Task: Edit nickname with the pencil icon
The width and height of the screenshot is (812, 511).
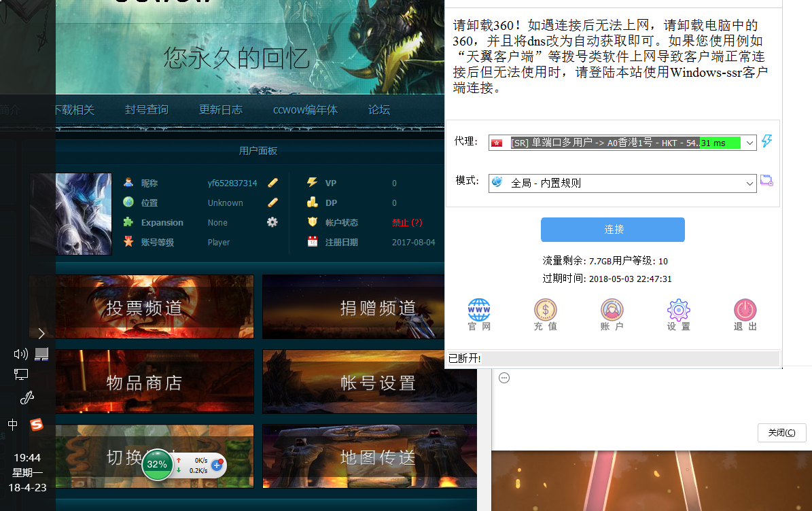Action: tap(272, 183)
